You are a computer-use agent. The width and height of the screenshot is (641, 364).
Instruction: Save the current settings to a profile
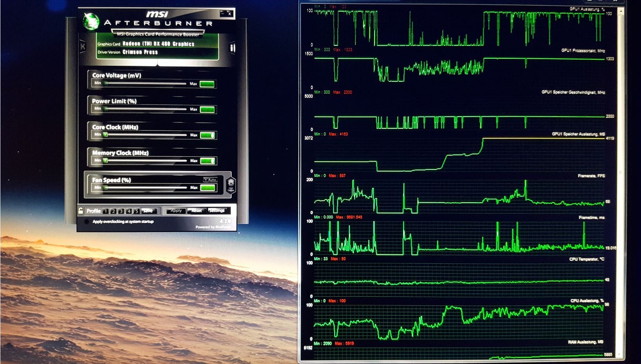(x=149, y=211)
